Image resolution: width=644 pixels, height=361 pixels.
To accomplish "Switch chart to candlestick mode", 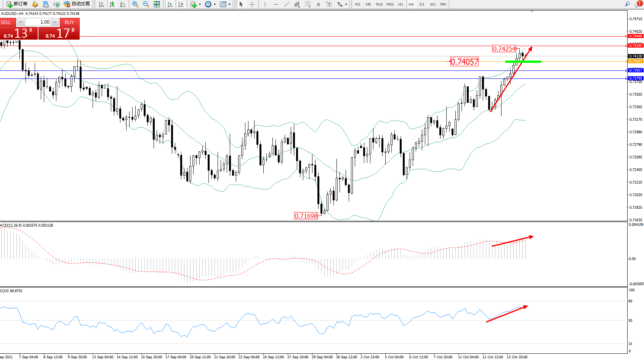I will [112, 4].
